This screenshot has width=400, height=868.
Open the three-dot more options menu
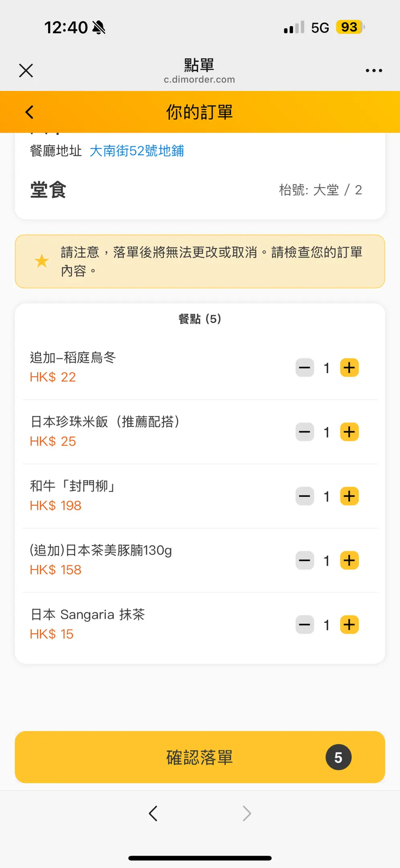(373, 70)
